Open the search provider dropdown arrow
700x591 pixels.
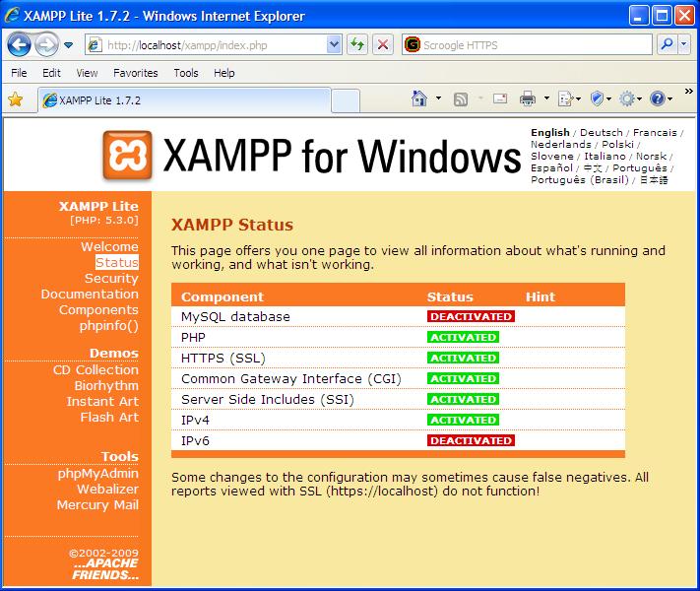click(x=684, y=44)
